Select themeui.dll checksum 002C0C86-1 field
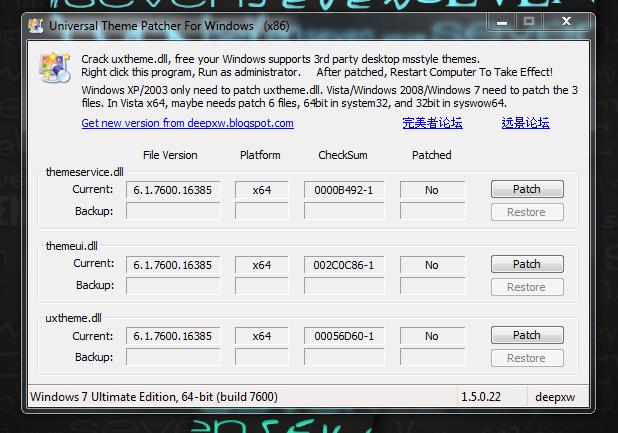This screenshot has width=618, height=433. coord(344,265)
